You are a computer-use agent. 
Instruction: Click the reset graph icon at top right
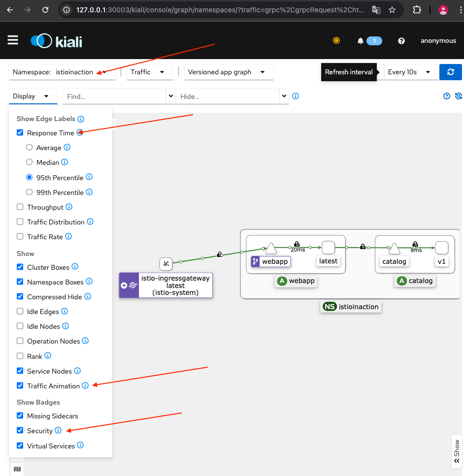458,96
